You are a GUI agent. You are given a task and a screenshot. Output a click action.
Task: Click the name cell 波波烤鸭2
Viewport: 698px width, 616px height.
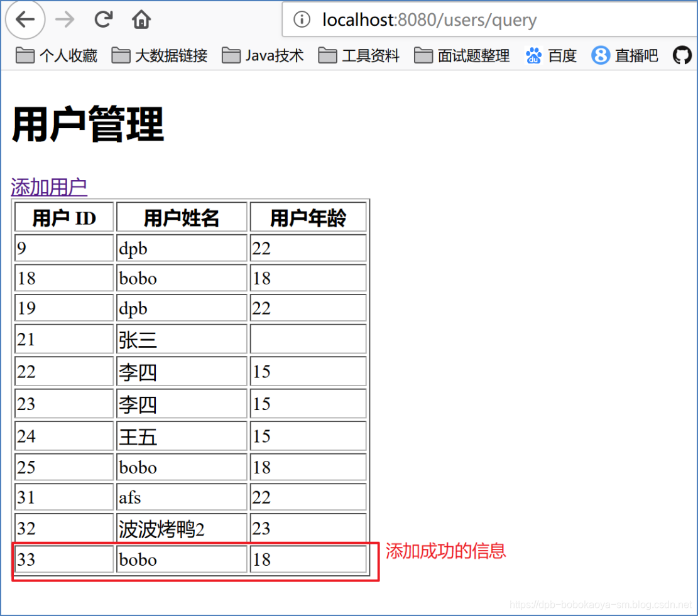tap(182, 528)
